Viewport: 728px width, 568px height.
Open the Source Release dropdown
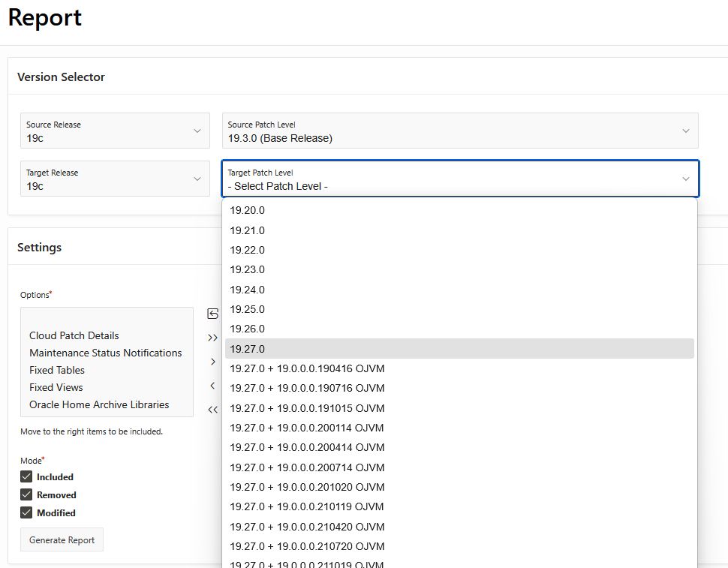(115, 131)
